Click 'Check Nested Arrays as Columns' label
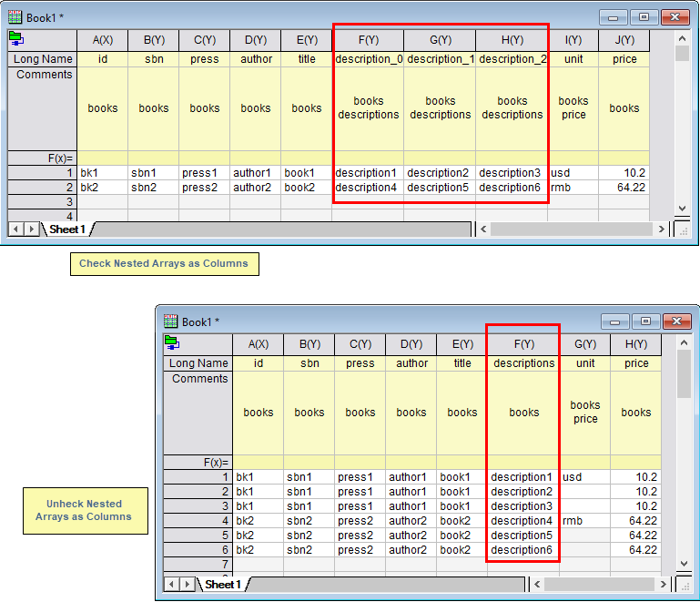The image size is (700, 602). pyautogui.click(x=163, y=263)
